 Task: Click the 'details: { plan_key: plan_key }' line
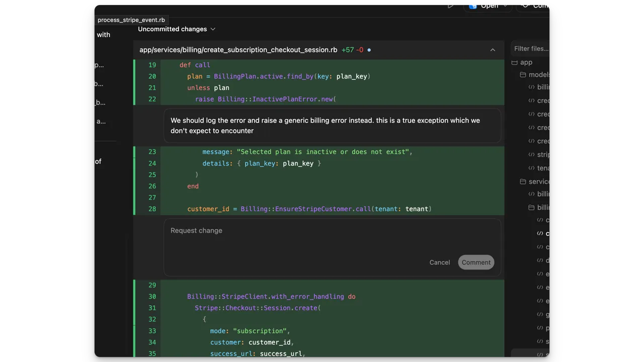click(262, 163)
